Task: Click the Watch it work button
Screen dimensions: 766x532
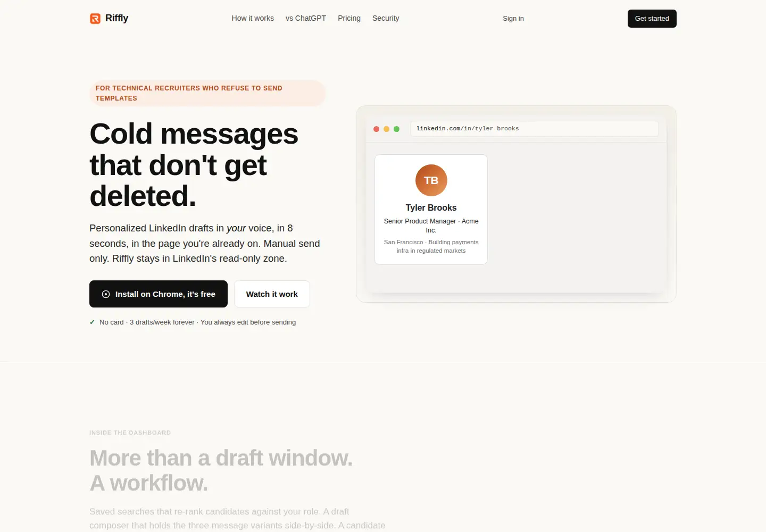Action: pyautogui.click(x=272, y=294)
